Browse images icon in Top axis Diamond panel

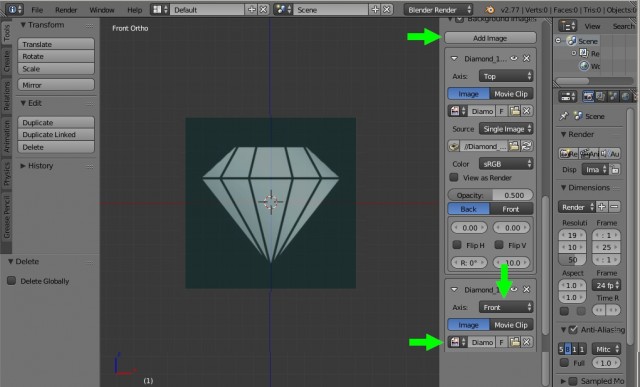pyautogui.click(x=458, y=111)
